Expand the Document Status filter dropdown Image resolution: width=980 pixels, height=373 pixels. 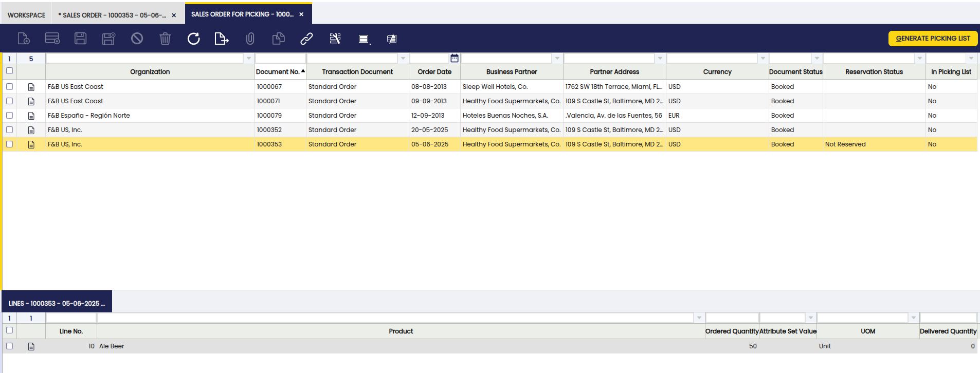(817, 59)
